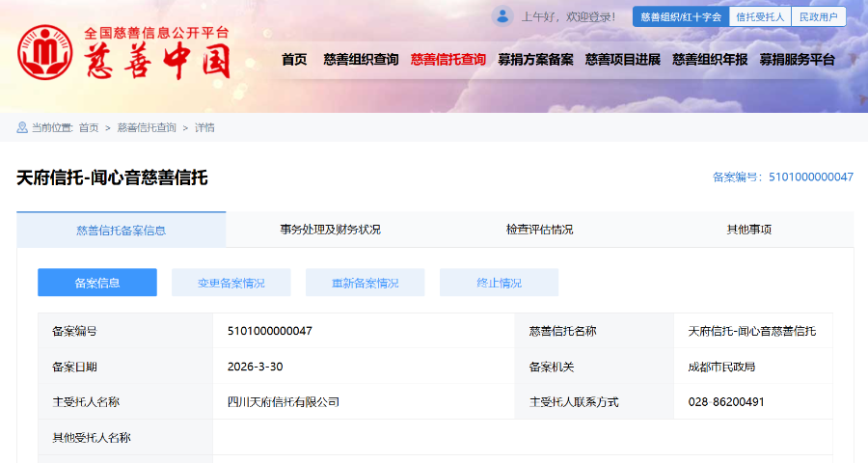The image size is (868, 463).
Task: Go to 慈善组织查询 in navigation
Action: pyautogui.click(x=361, y=60)
